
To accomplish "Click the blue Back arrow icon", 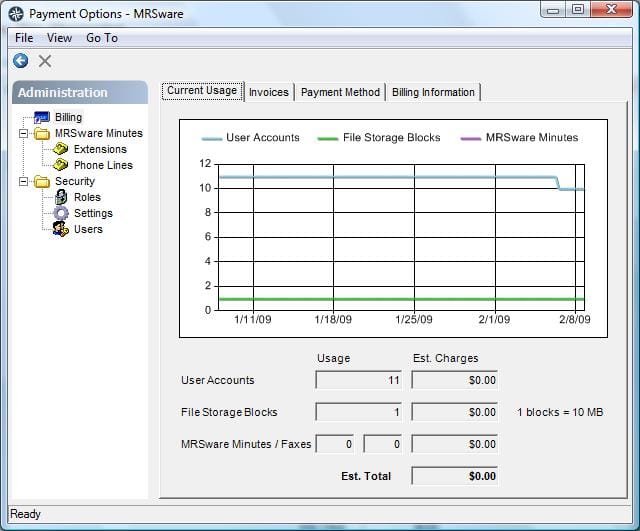I will pyautogui.click(x=21, y=61).
